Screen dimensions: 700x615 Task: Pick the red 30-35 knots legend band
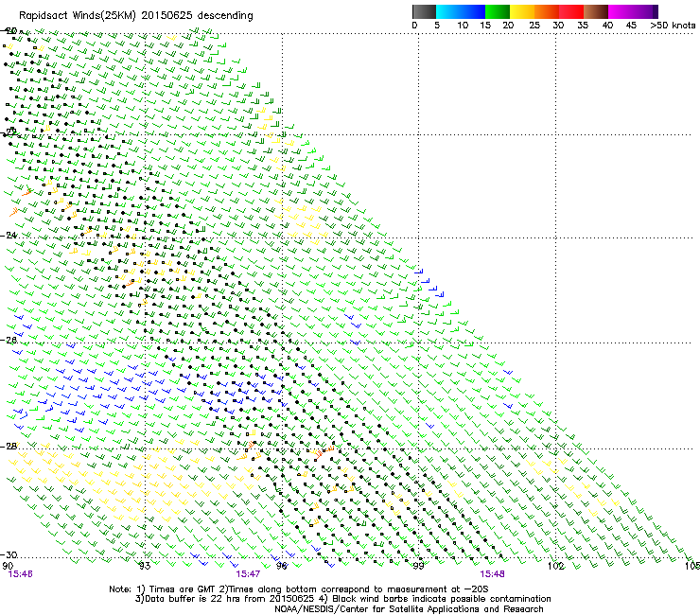(x=571, y=11)
